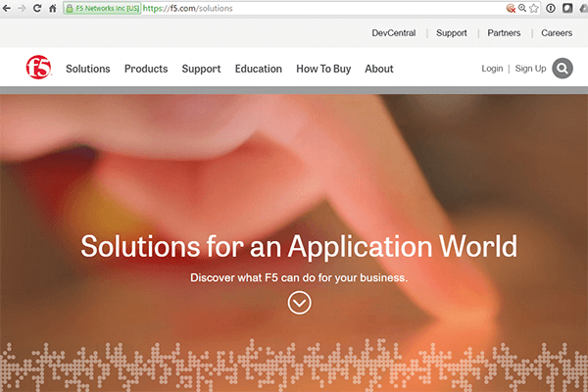Visit the DevCentral link
This screenshot has height=392, width=588.
pos(394,33)
